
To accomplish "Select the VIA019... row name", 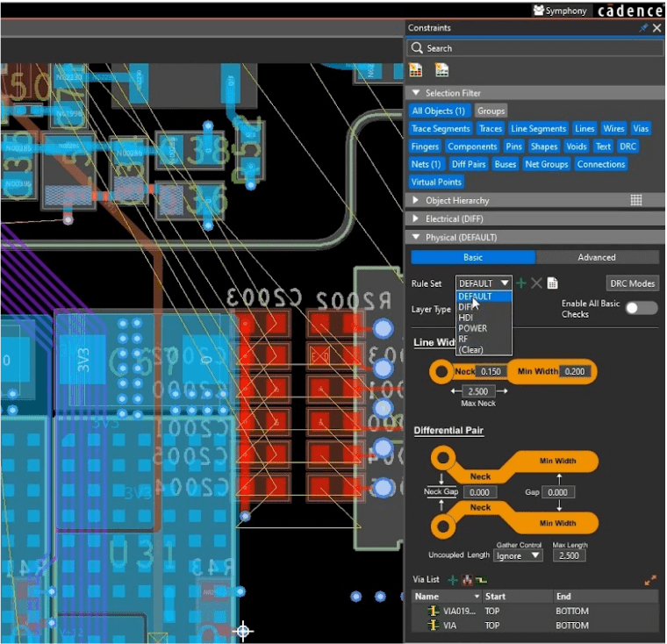I will point(459,612).
